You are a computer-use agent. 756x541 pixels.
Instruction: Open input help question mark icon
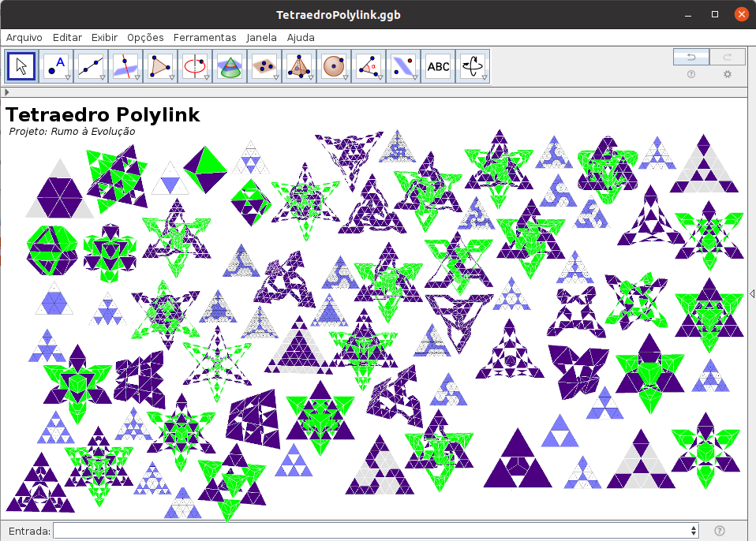point(720,531)
